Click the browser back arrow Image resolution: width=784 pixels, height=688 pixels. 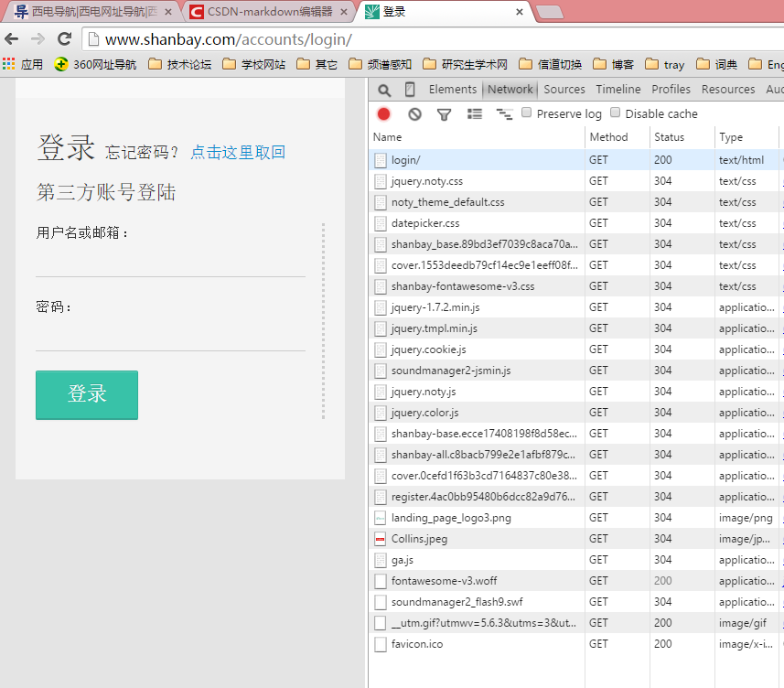(x=12, y=39)
